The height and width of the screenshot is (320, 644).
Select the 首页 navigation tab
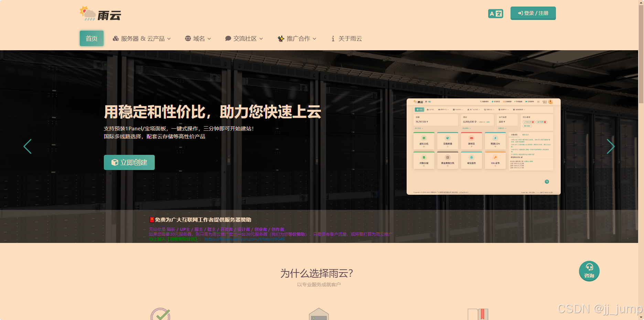pyautogui.click(x=91, y=39)
